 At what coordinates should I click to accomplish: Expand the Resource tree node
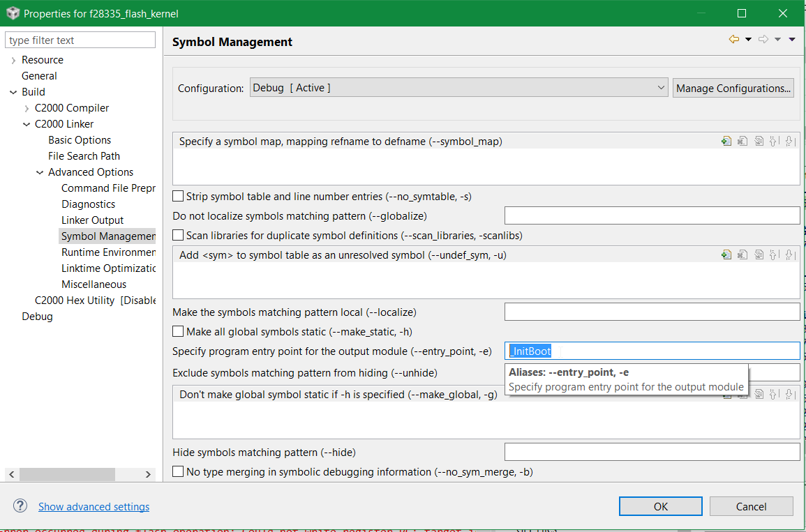[13, 61]
